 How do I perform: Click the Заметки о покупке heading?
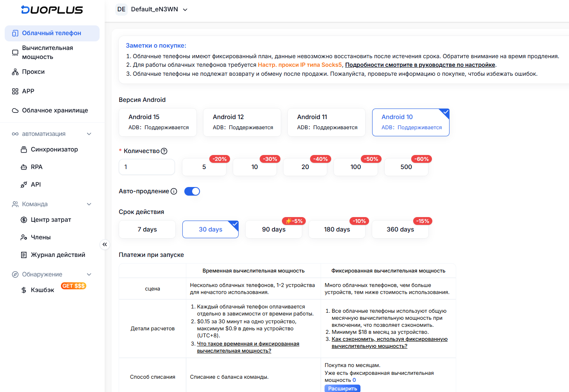[156, 46]
